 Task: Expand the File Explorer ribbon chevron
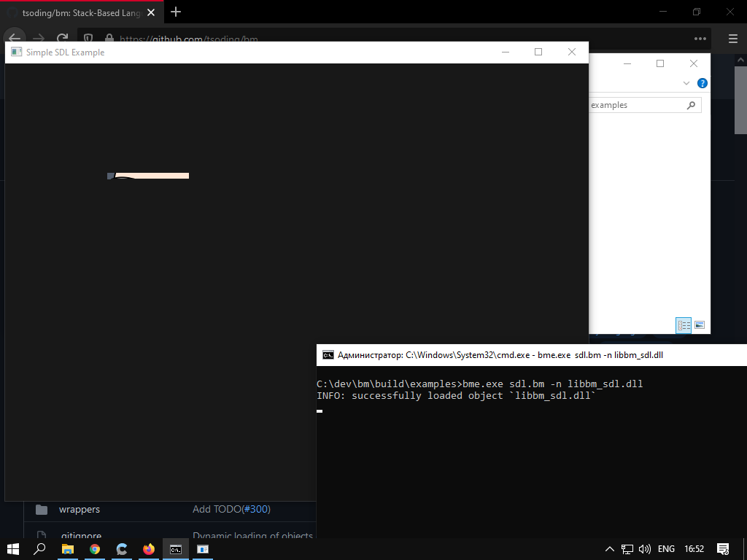point(686,83)
